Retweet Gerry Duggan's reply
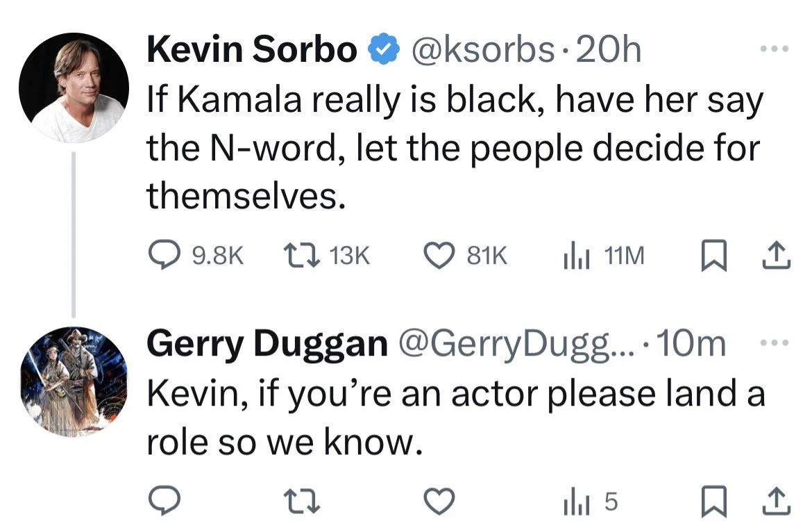812x521 pixels. click(301, 499)
